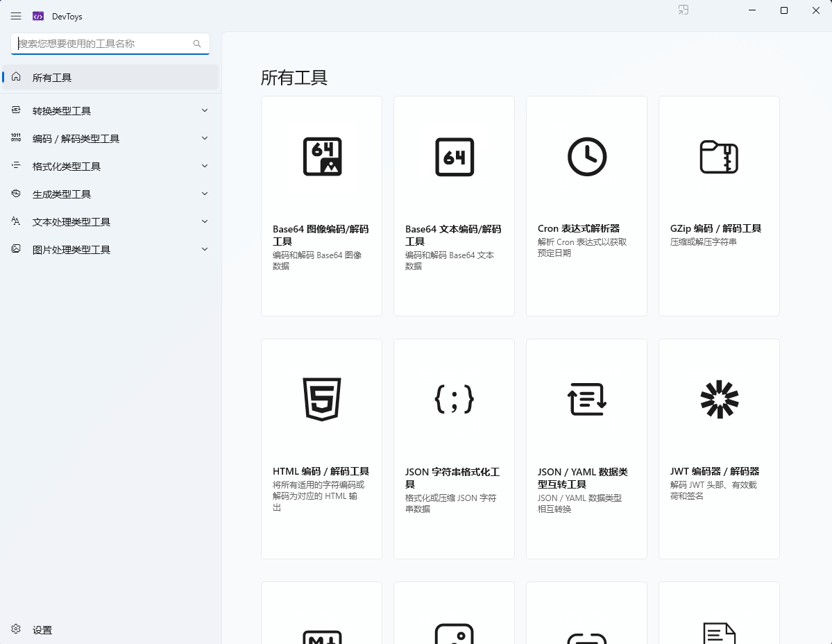Open 格式化类型工具 category

110,166
